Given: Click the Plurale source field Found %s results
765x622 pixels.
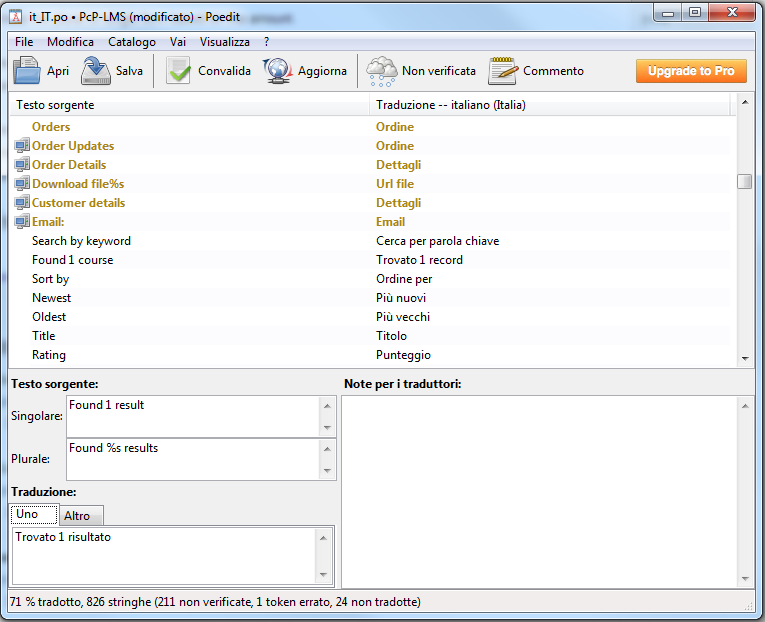Looking at the screenshot, I should coord(193,459).
